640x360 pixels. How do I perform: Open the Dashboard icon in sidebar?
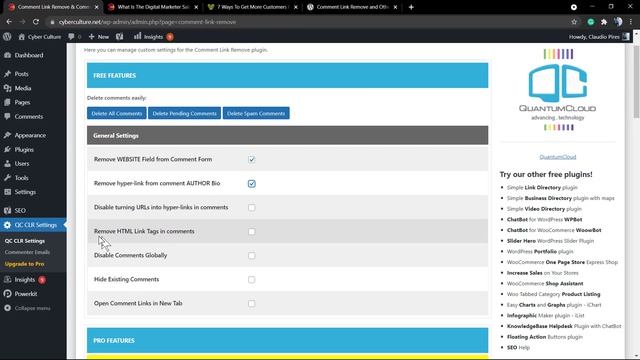pyautogui.click(x=7, y=55)
